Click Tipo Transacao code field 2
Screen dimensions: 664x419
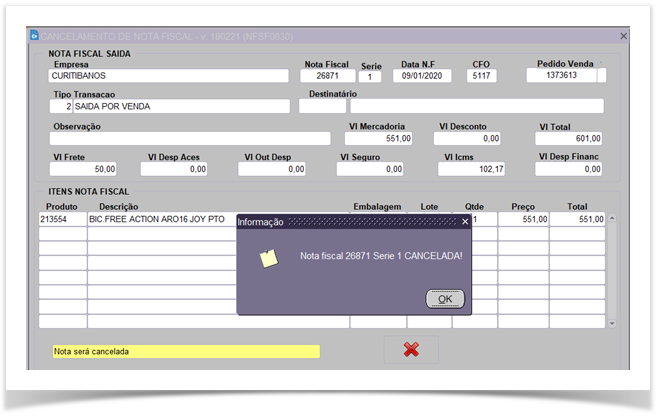pyautogui.click(x=61, y=106)
